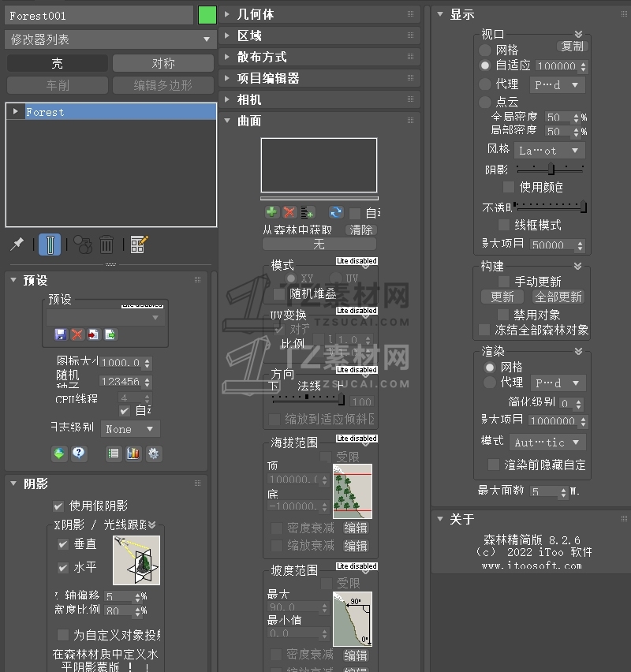The height and width of the screenshot is (672, 631).
Task: Click the delete preset red X icon
Action: click(x=77, y=334)
